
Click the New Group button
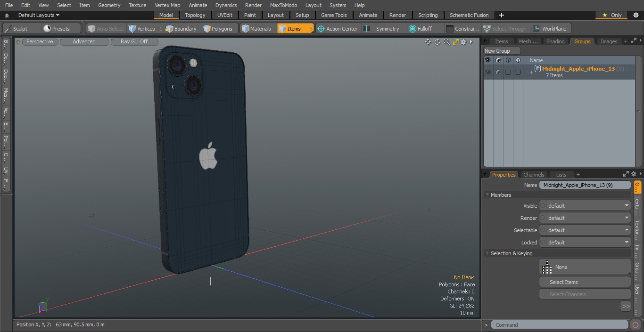(502, 51)
